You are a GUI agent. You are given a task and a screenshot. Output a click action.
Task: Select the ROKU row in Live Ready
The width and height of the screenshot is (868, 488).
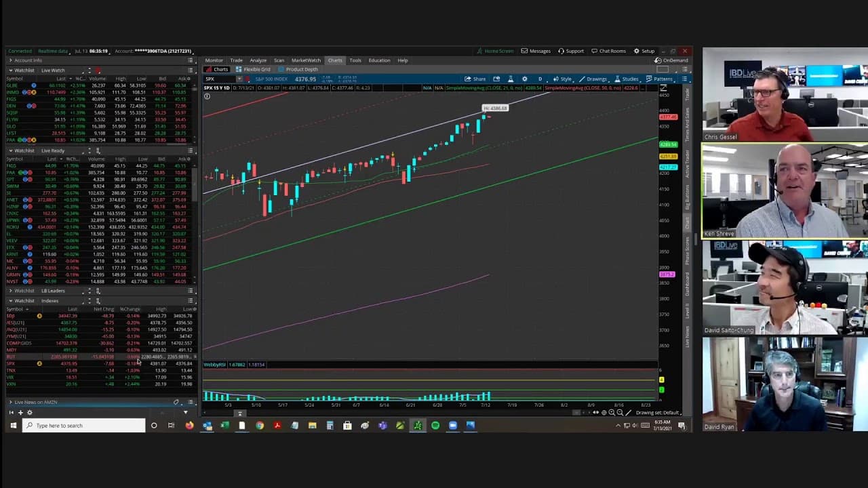100,227
